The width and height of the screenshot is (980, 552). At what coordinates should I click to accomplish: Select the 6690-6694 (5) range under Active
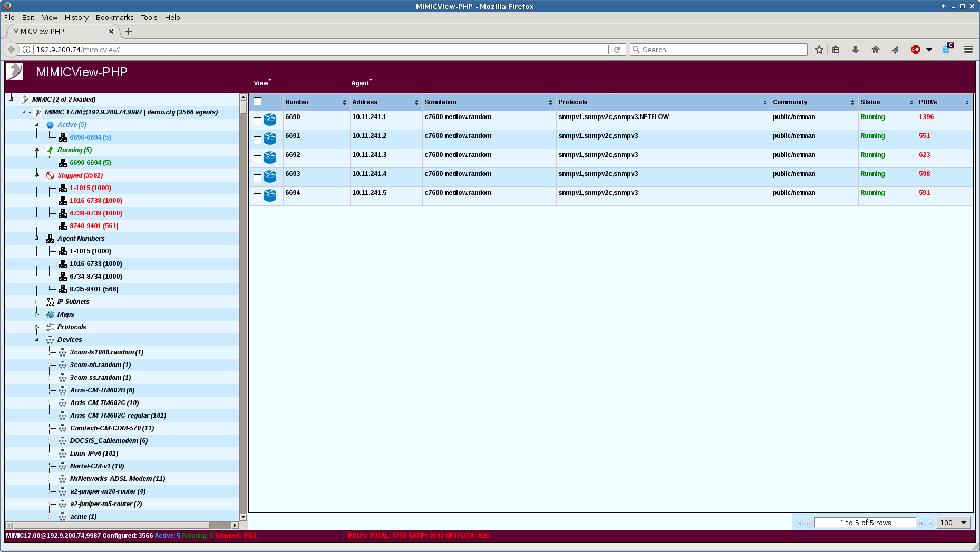90,137
